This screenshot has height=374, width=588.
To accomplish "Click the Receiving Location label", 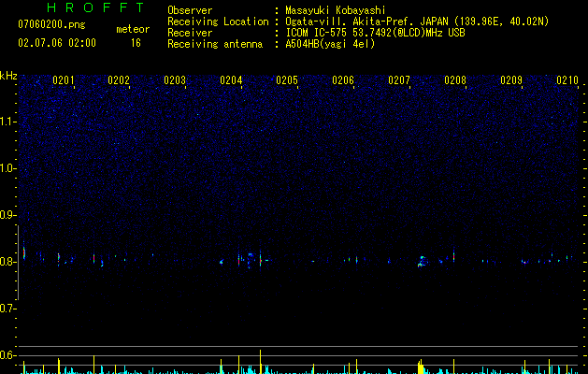I will pyautogui.click(x=218, y=22).
